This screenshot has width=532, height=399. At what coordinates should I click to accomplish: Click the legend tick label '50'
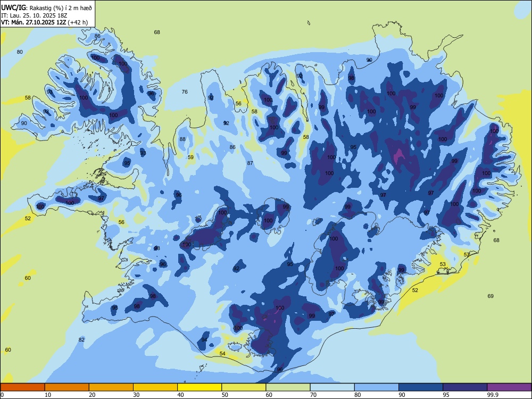click(225, 395)
